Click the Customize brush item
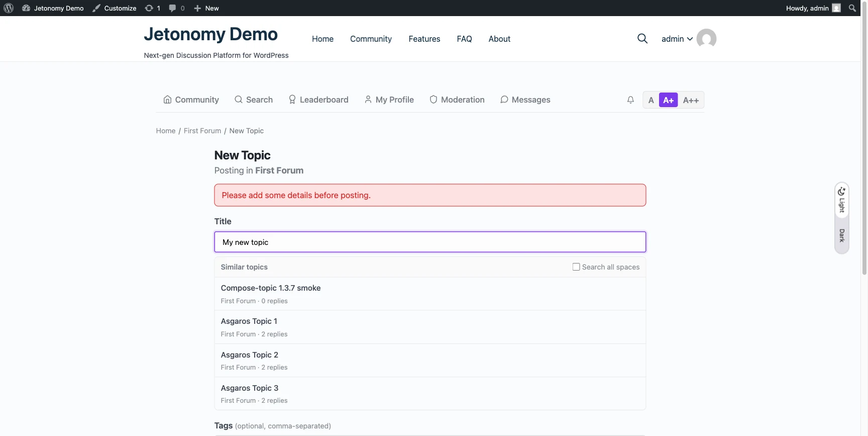 [115, 8]
